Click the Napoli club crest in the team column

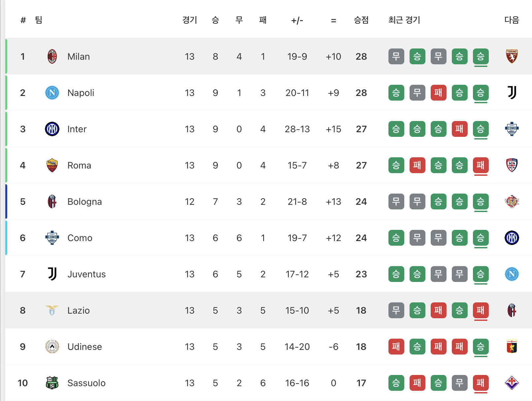tap(52, 93)
